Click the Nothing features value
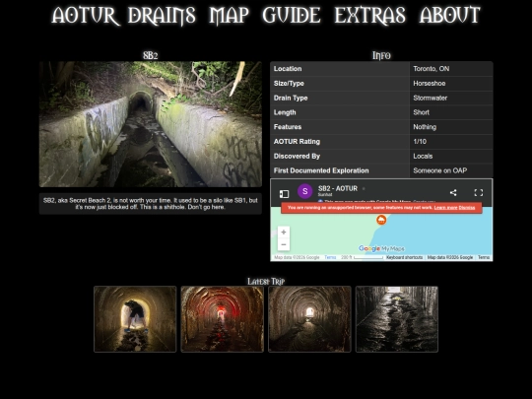Viewport: 532px width, 399px height. pyautogui.click(x=425, y=127)
